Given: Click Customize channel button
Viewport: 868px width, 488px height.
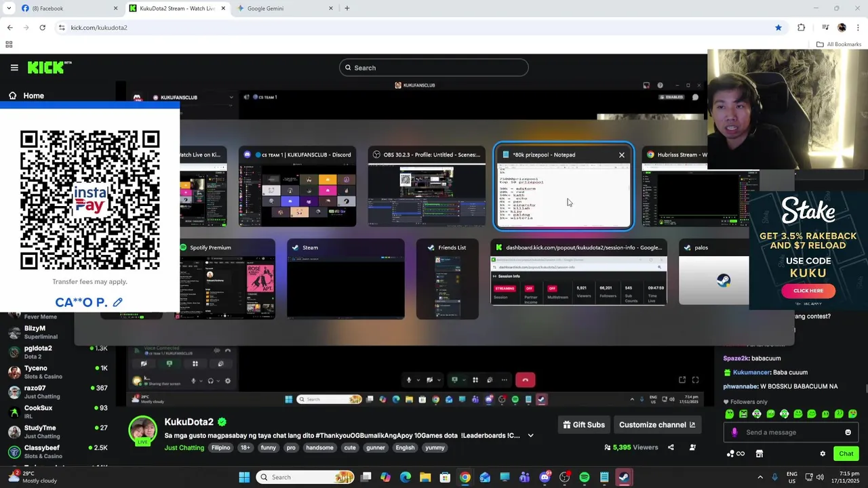Looking at the screenshot, I should tap(657, 425).
